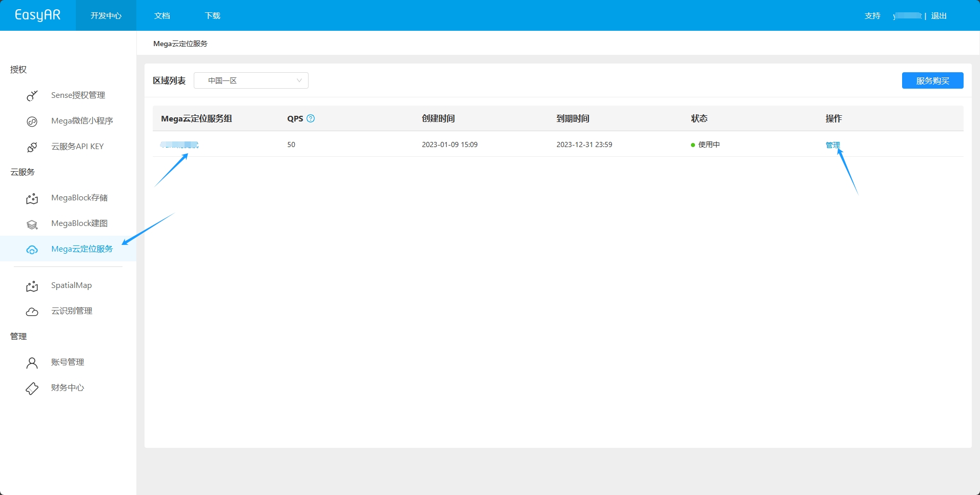This screenshot has height=495, width=980.
Task: Click the 云服务 section heading
Action: tap(23, 172)
